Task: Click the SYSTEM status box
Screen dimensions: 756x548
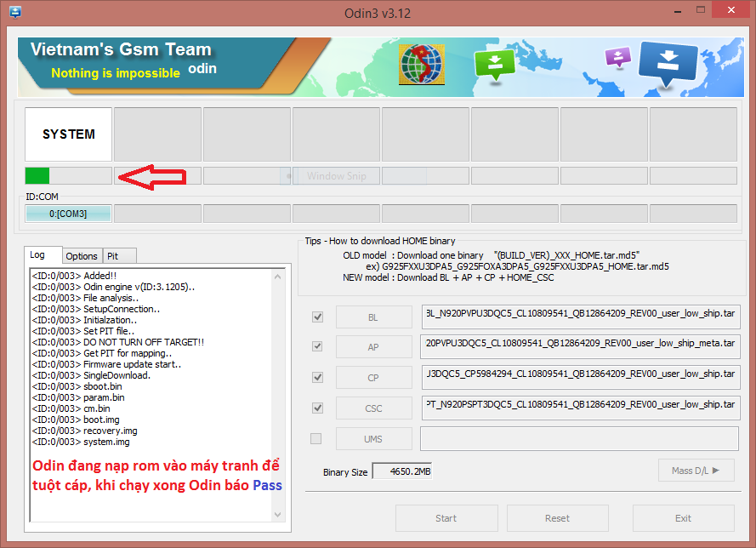Action: point(69,134)
